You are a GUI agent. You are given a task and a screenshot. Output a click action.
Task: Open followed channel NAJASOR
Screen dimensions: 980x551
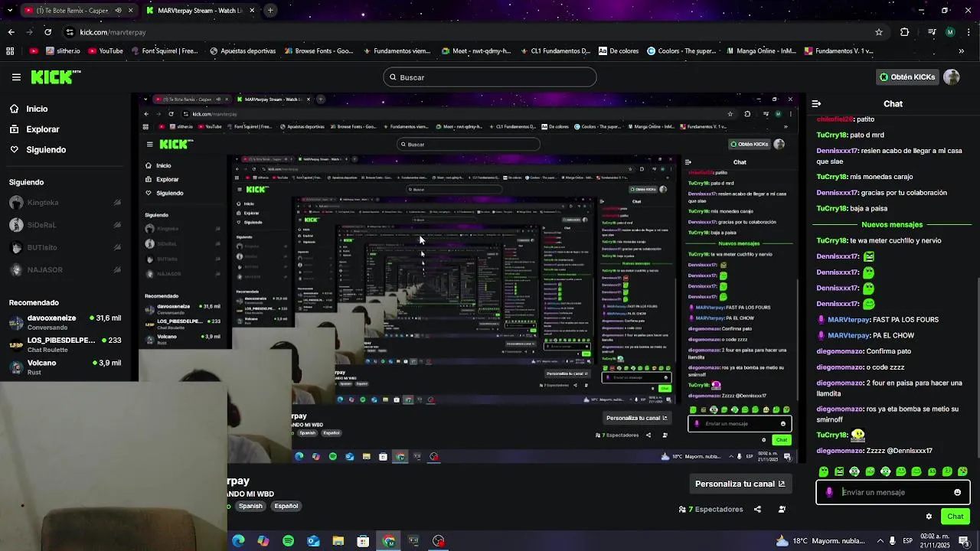(x=65, y=269)
